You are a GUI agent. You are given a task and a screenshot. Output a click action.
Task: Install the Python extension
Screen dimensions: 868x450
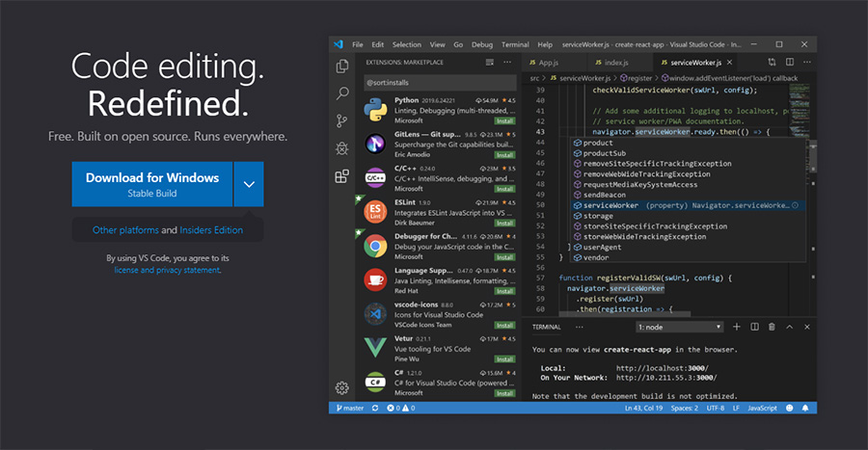pyautogui.click(x=504, y=120)
